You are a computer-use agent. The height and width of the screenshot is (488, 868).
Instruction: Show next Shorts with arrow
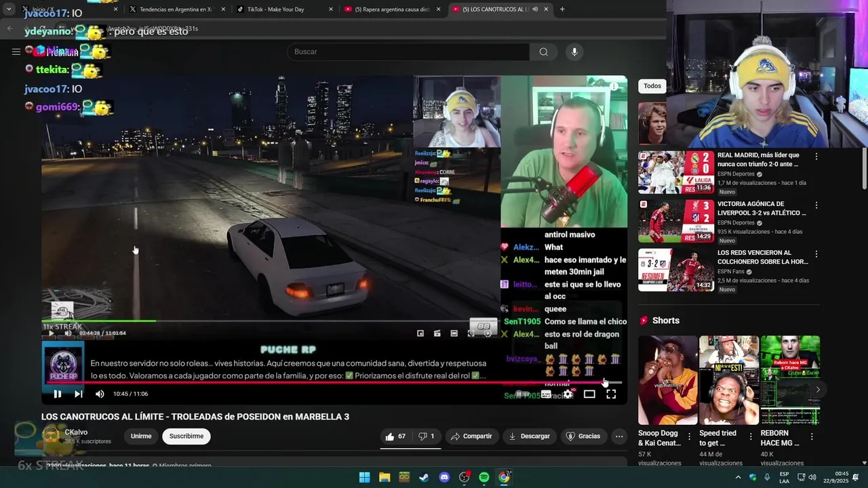[818, 390]
